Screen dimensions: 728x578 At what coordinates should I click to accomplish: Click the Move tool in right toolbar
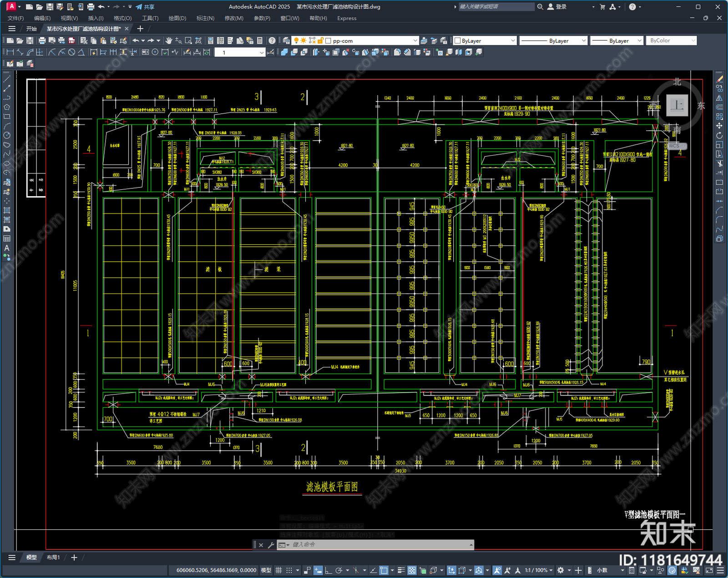coord(719,126)
